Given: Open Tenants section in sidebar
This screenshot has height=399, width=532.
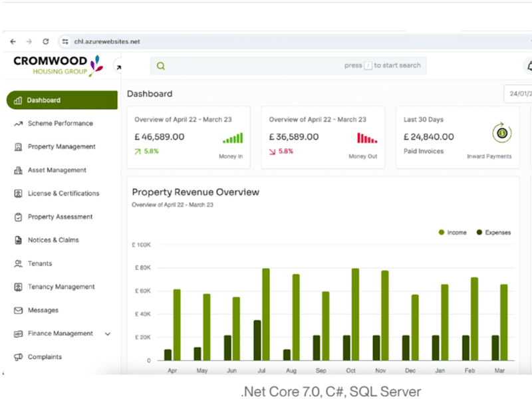Looking at the screenshot, I should [x=40, y=263].
